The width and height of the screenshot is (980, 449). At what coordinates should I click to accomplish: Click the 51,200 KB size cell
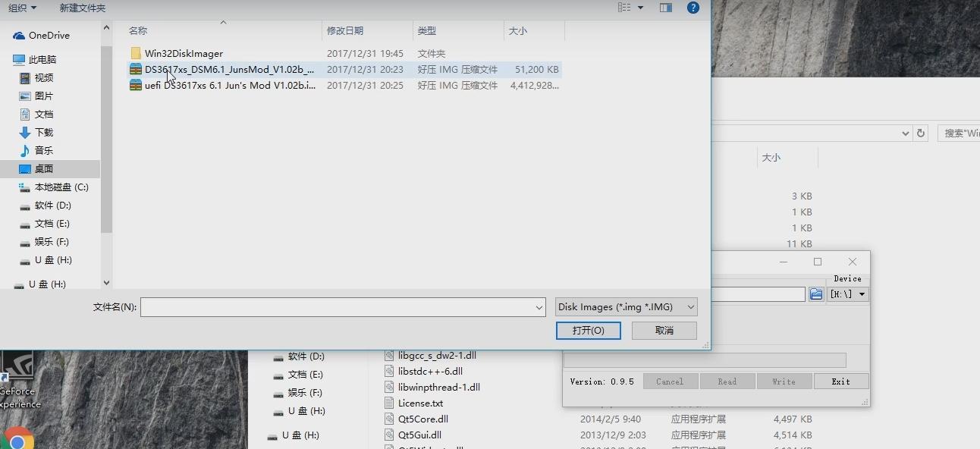[537, 70]
